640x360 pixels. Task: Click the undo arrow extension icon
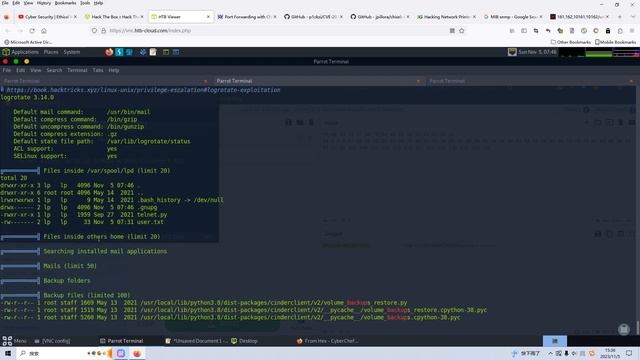pyautogui.click(x=548, y=31)
